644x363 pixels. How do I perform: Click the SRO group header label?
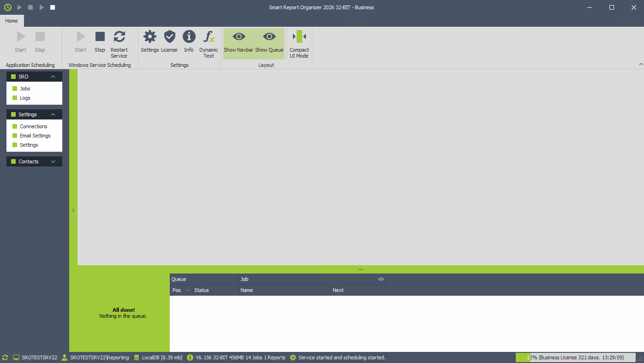(x=24, y=77)
